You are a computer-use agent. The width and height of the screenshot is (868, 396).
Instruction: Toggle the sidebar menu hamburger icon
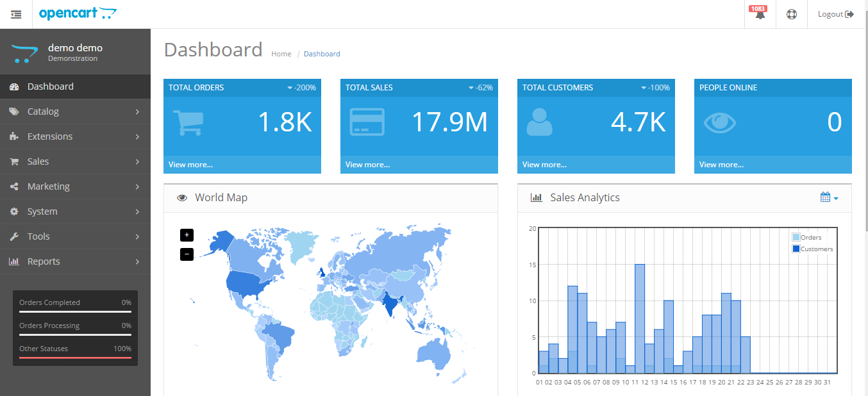click(16, 14)
